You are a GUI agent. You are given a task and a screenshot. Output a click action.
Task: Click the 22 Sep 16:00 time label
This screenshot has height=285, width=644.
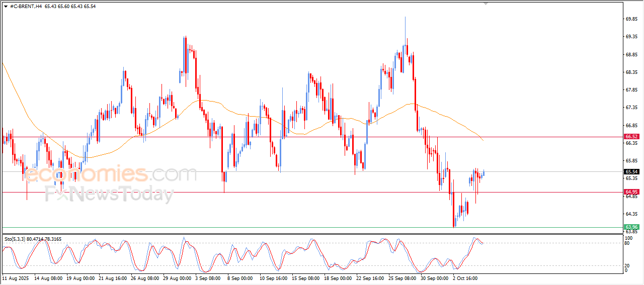(x=370, y=277)
